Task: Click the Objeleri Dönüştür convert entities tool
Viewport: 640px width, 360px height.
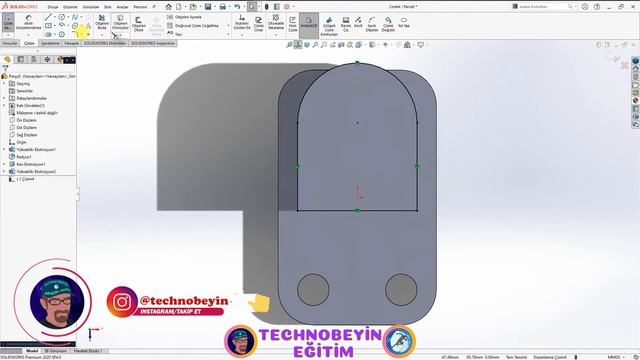Action: 120,22
